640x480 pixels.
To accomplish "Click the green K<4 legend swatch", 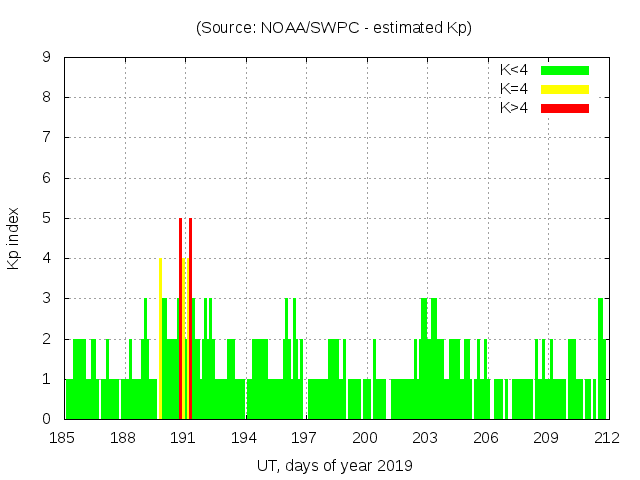I will (565, 70).
